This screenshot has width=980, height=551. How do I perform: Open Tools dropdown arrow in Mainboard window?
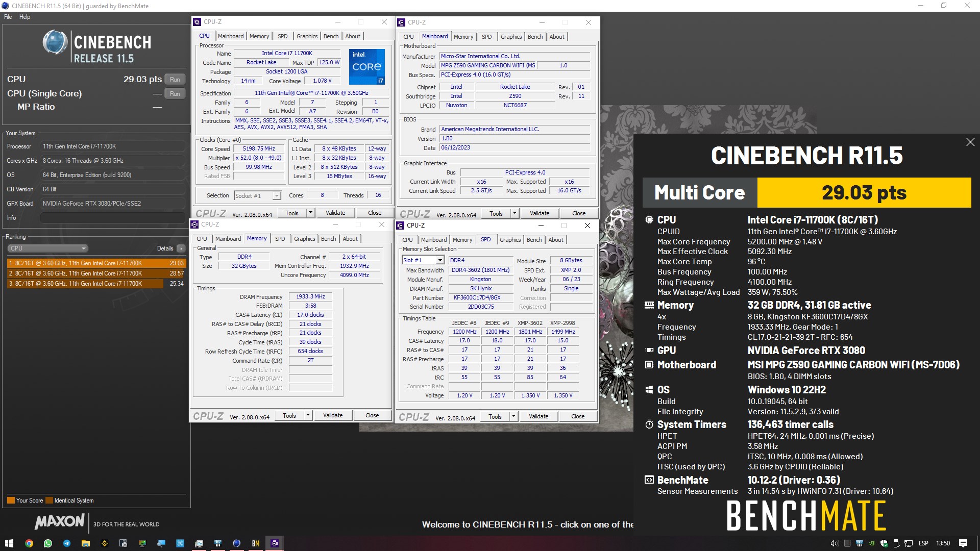tap(514, 213)
